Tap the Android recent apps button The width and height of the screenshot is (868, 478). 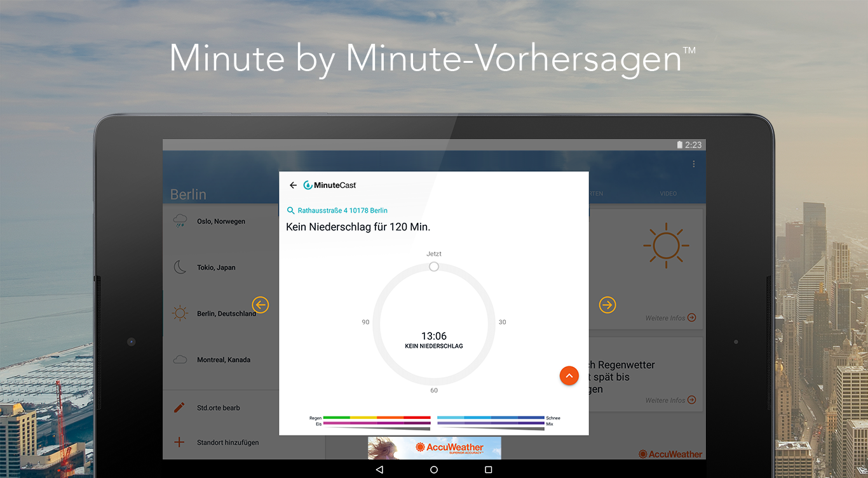coord(488,470)
